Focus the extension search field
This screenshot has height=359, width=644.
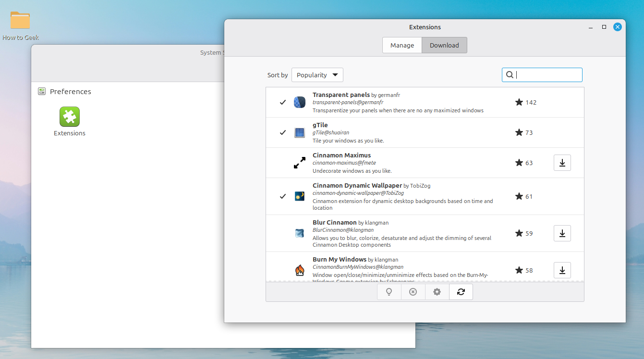click(542, 75)
